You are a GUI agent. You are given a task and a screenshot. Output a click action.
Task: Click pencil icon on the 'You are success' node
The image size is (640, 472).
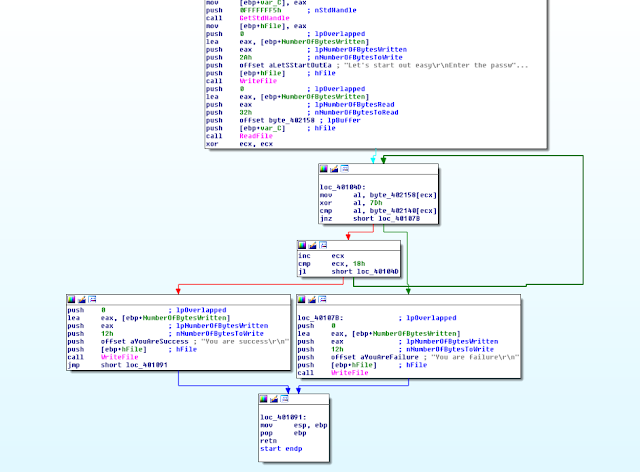click(x=82, y=300)
